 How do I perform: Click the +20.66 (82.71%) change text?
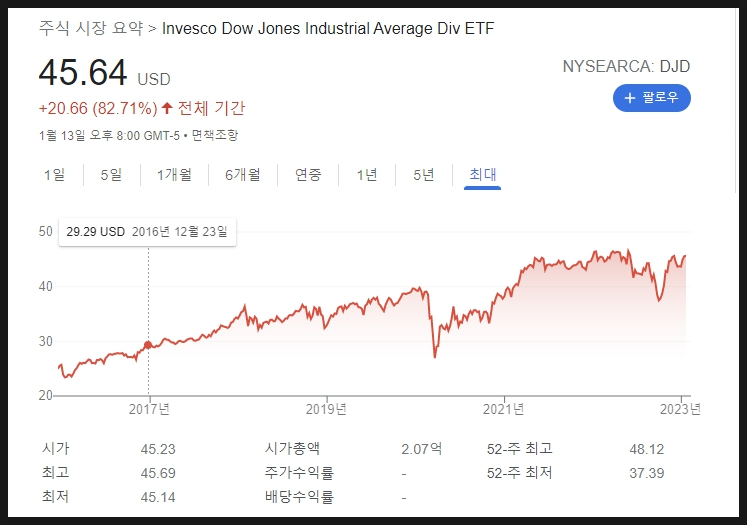click(98, 108)
